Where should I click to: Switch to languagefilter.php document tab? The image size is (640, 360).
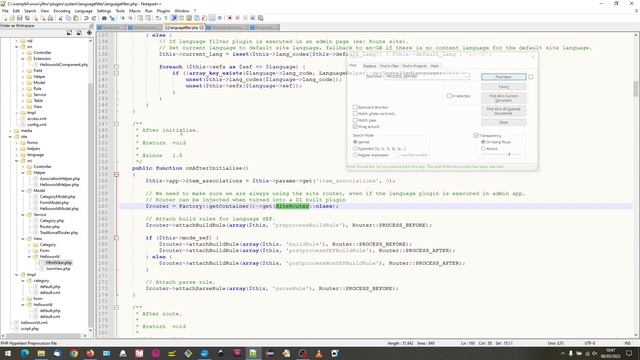point(184,28)
